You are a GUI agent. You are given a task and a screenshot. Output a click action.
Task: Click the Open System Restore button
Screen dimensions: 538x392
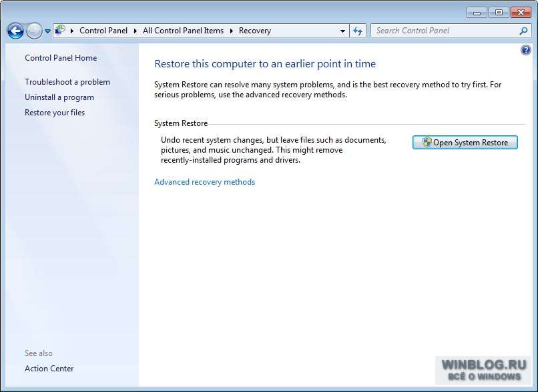point(465,142)
